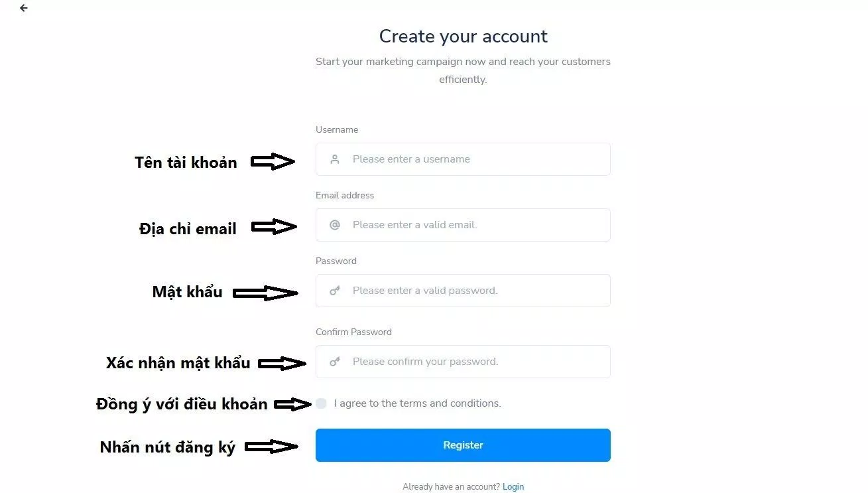Click the arrow beside 'Tên tài khoản'
Image resolution: width=868 pixels, height=493 pixels.
click(273, 161)
